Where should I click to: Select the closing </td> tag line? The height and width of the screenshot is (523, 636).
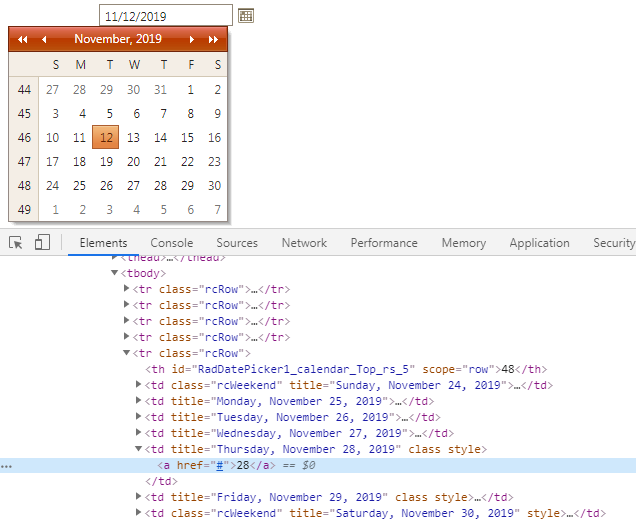click(x=161, y=481)
